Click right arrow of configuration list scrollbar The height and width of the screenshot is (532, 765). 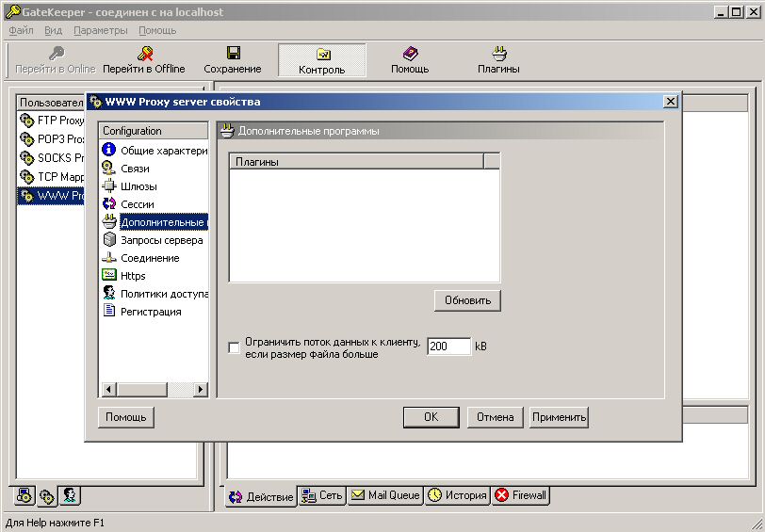(200, 389)
